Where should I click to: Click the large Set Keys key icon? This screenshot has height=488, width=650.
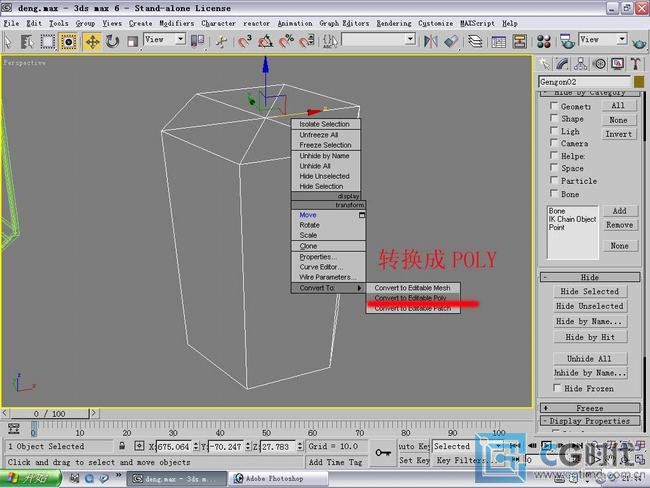pyautogui.click(x=383, y=453)
